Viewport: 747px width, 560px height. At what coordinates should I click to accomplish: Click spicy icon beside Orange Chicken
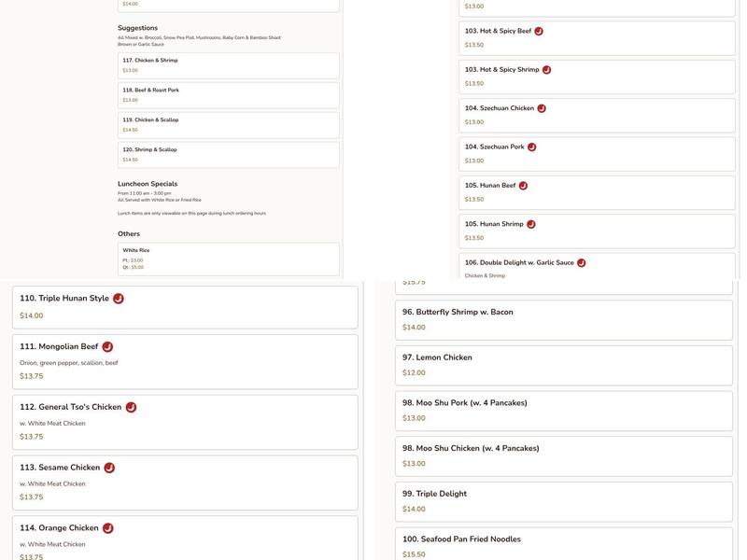point(108,528)
